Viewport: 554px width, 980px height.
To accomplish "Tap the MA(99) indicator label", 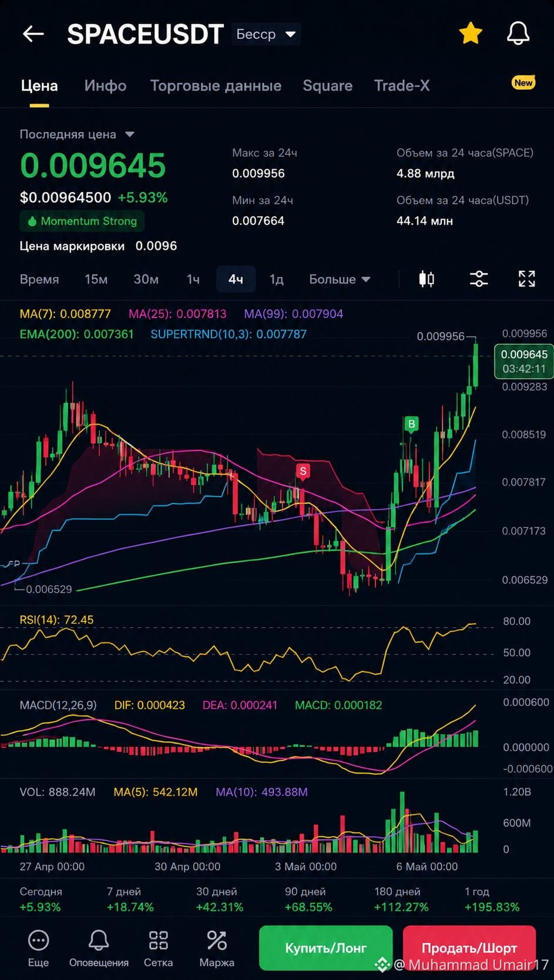I will pyautogui.click(x=294, y=314).
